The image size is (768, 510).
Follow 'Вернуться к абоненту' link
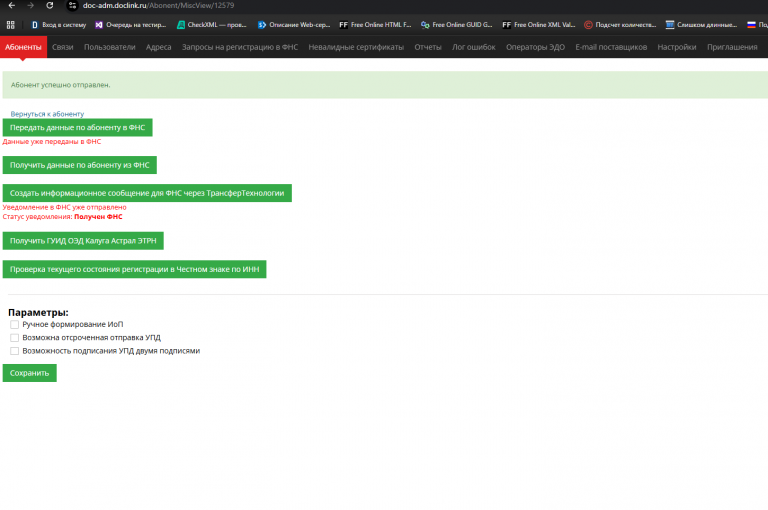pyautogui.click(x=47, y=114)
